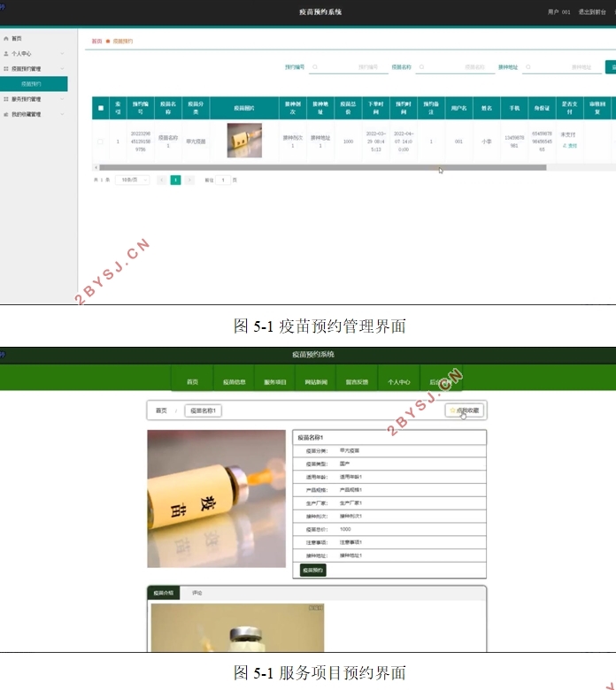Open the vaccine thumbnail in table row
This screenshot has height=690, width=616.
(244, 141)
